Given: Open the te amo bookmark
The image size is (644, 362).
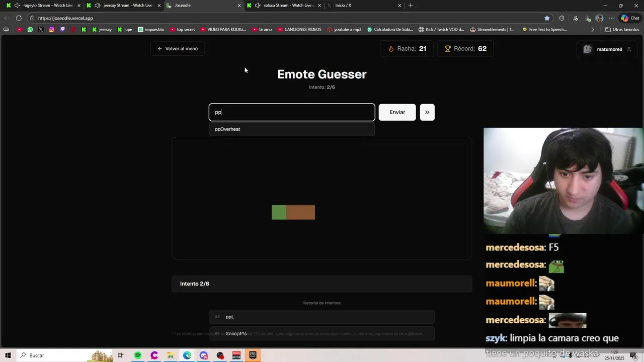Looking at the screenshot, I should tap(262, 30).
